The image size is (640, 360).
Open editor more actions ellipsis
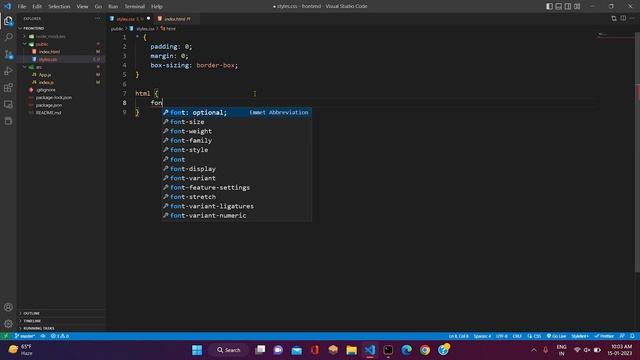click(632, 18)
